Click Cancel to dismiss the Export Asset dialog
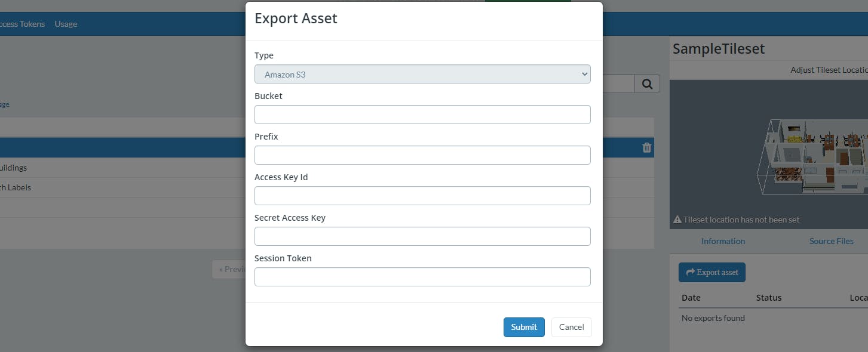The image size is (868, 352). point(571,327)
